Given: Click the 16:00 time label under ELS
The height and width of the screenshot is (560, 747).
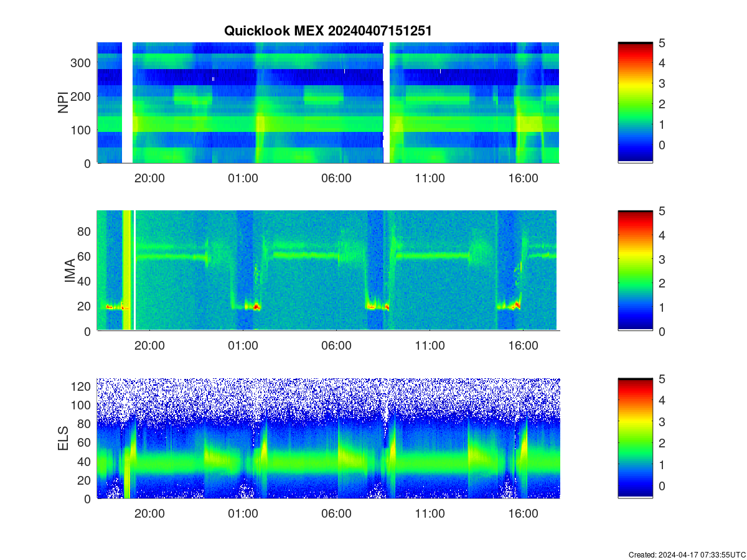Looking at the screenshot, I should point(523,513).
